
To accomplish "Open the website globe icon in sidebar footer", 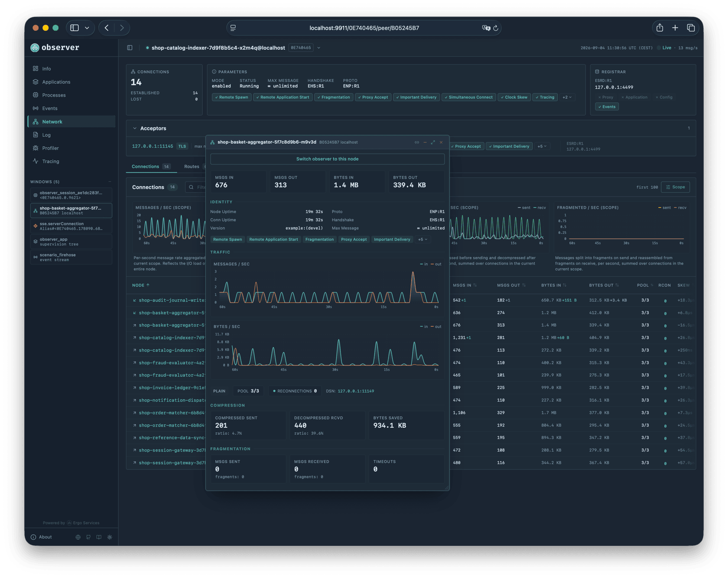I will click(78, 537).
